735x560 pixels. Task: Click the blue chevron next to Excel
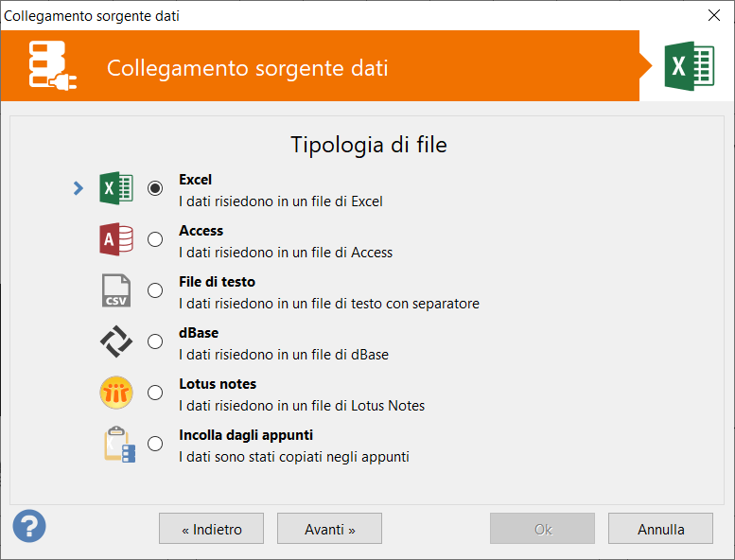tap(79, 188)
